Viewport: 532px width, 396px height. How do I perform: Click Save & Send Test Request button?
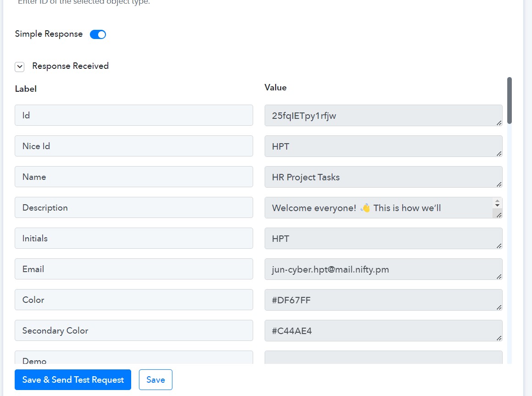pos(73,379)
